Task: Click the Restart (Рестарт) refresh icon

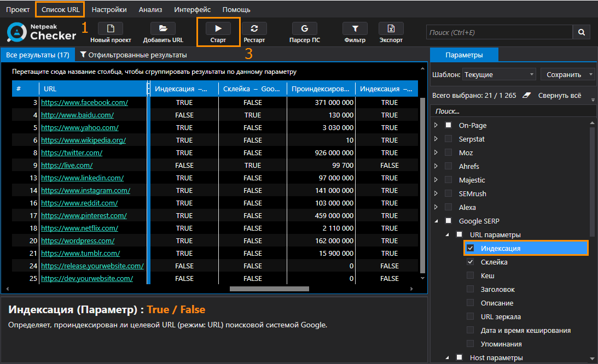Action: pos(254,29)
